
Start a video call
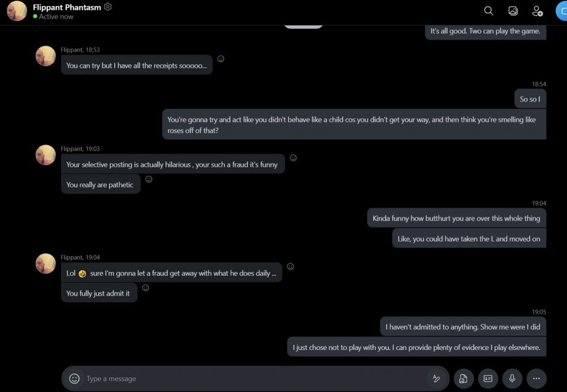pos(562,11)
